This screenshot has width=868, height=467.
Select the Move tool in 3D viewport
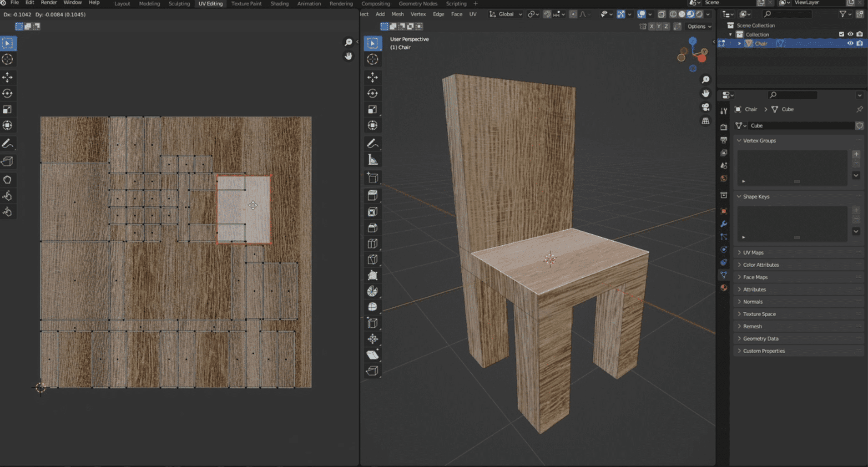(x=373, y=77)
